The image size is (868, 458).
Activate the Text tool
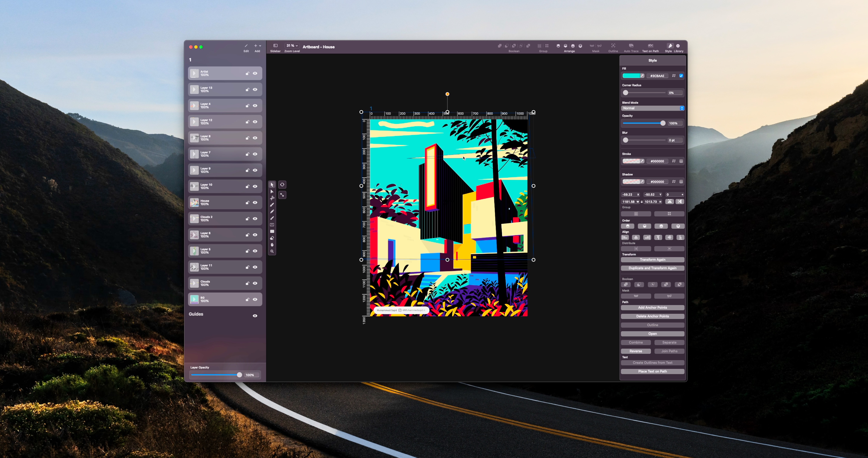(x=272, y=225)
